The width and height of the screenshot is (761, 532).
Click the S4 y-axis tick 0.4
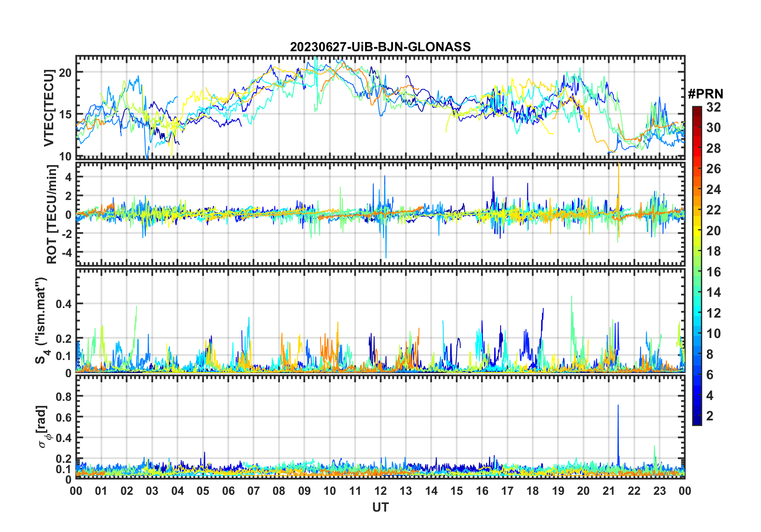[64, 304]
